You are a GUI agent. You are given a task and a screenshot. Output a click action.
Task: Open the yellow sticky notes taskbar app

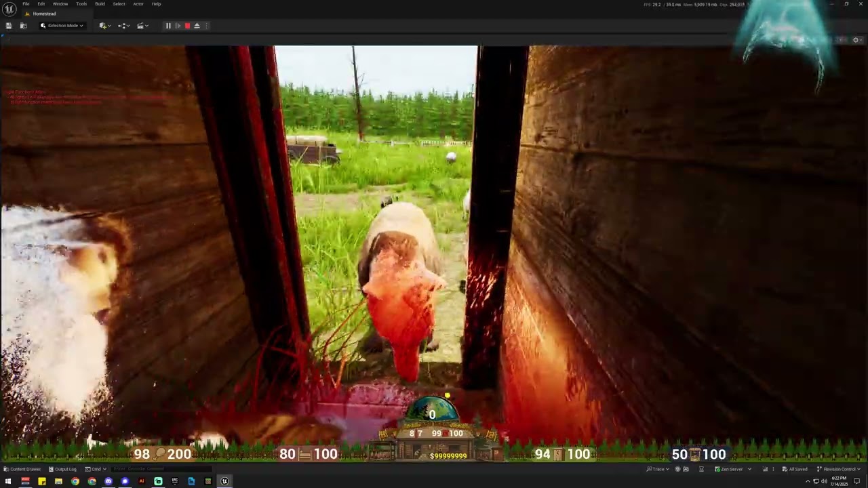pos(42,481)
